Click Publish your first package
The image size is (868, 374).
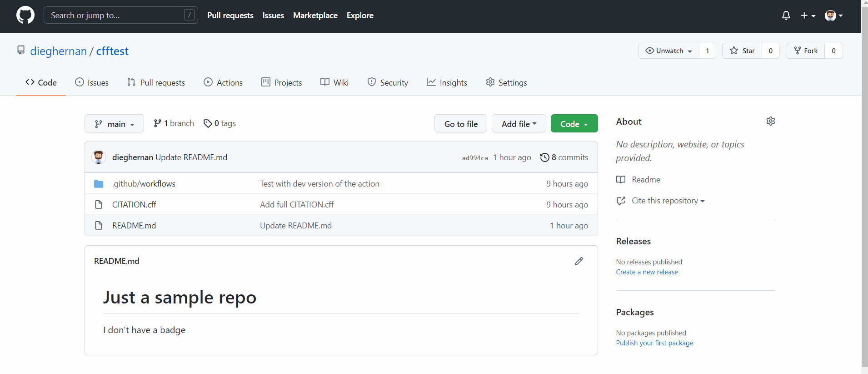point(654,343)
